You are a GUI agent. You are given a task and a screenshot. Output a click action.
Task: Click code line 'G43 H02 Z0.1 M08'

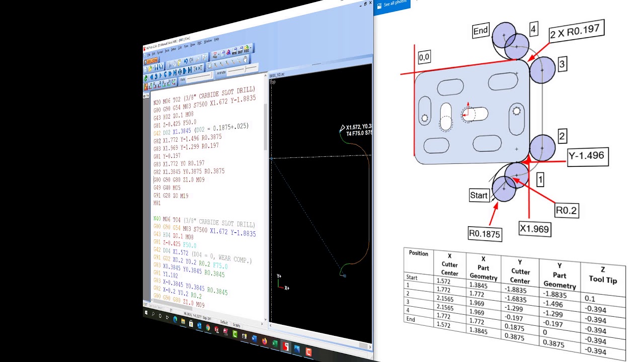[x=174, y=115]
